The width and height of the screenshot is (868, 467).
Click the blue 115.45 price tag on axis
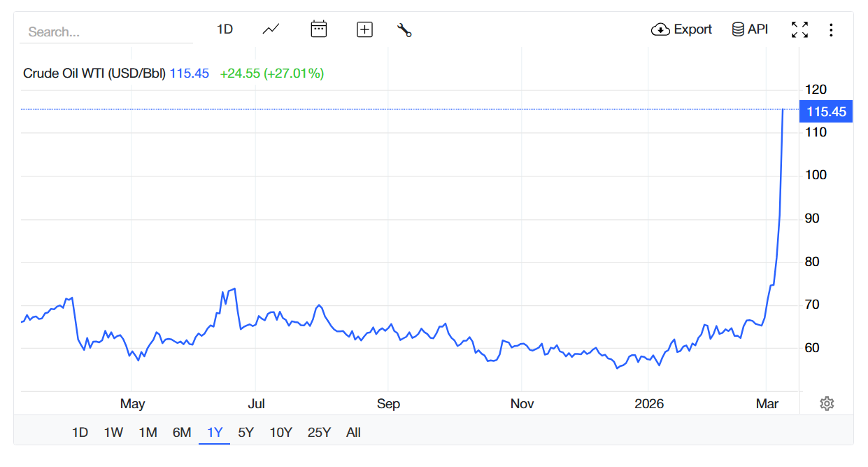coord(826,111)
